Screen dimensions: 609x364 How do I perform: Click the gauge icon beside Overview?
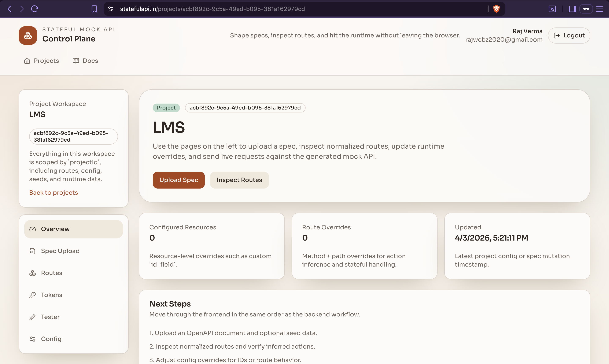[33, 229]
